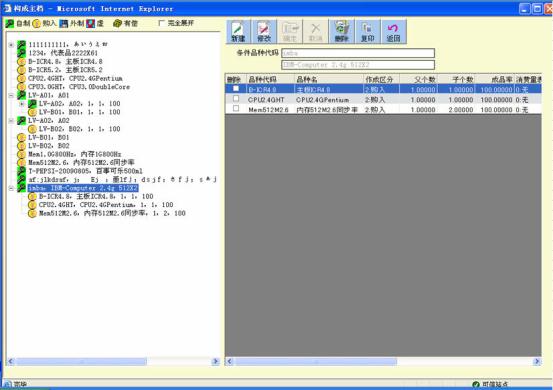553x390 pixels.
Task: Check the delete box for row CPU2.4GHT
Action: point(236,99)
